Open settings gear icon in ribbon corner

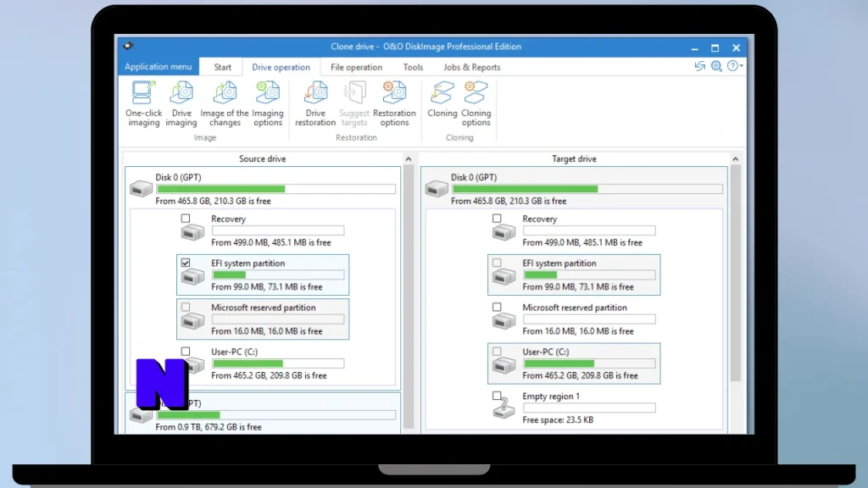[716, 66]
